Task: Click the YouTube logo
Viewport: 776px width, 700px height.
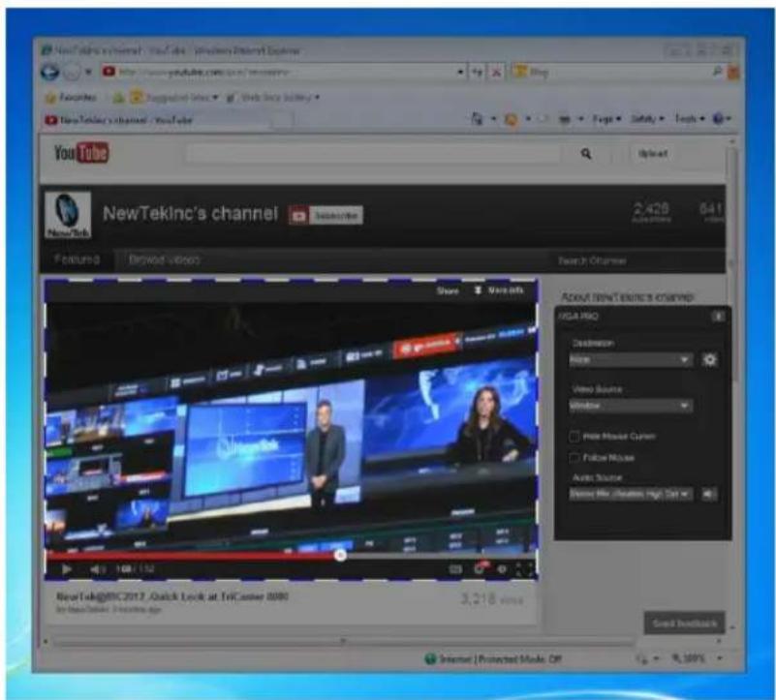Action: (x=81, y=153)
